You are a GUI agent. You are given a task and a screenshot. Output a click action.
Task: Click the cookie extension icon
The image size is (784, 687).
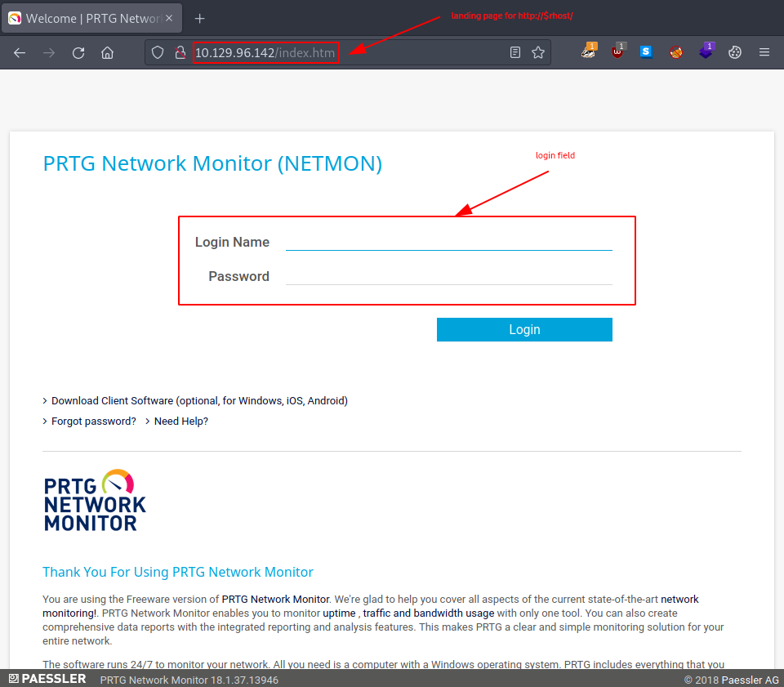pos(734,52)
